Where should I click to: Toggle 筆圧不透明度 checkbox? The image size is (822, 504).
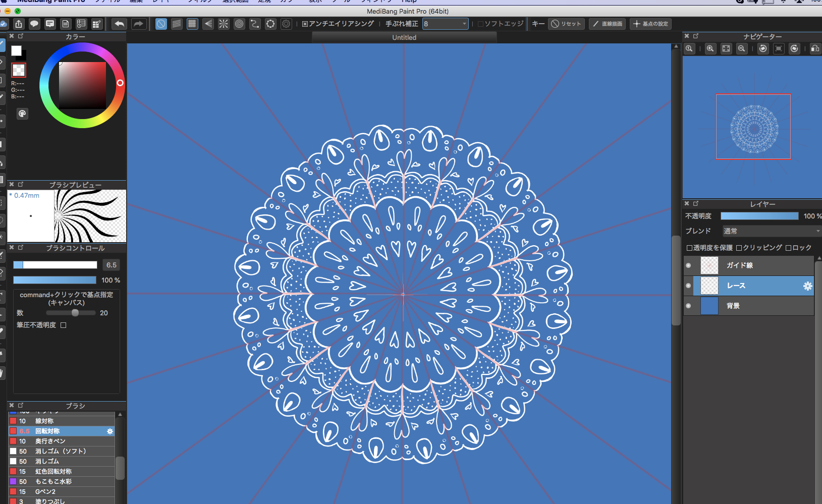pos(64,325)
